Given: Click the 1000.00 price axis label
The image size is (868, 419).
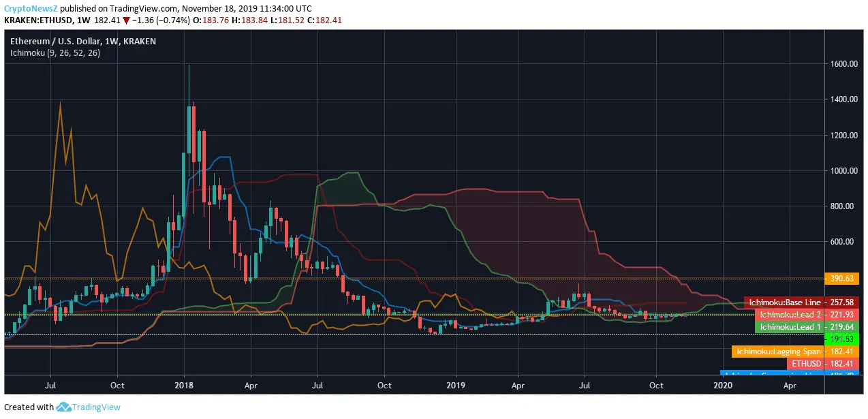Looking at the screenshot, I should pos(843,171).
